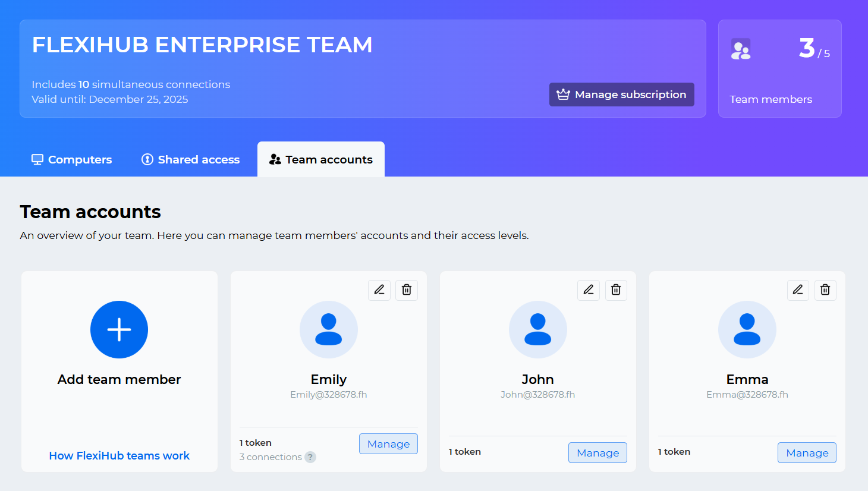Click Emma's trash delete icon
Image resolution: width=868 pixels, height=491 pixels.
(825, 290)
